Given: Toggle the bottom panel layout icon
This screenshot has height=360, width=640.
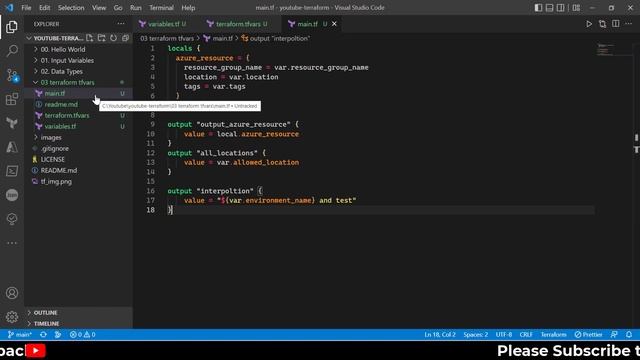Looking at the screenshot, I should (549, 8).
